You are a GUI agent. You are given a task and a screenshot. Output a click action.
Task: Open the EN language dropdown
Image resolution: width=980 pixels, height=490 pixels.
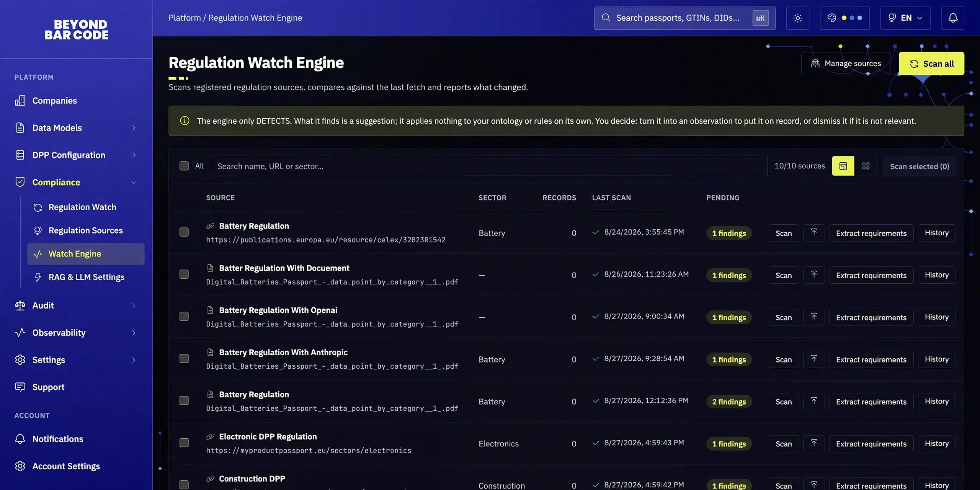tap(905, 18)
